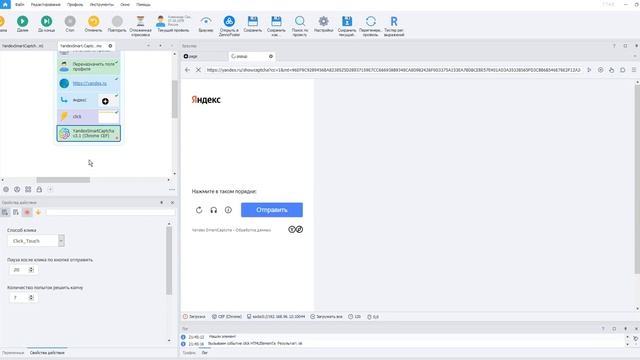Select YandexSmartCaptcha v3.1 action block
The width and height of the screenshot is (640, 360).
[89, 133]
